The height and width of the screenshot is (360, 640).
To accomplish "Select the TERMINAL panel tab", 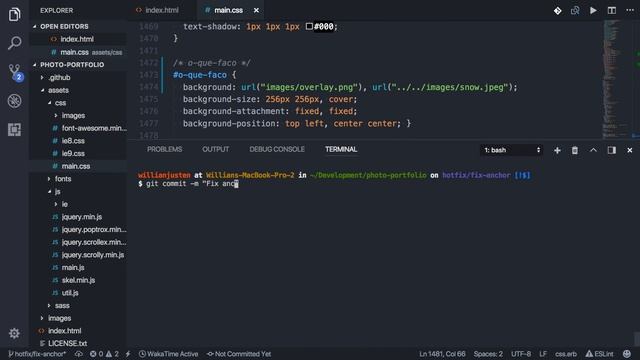I will [341, 149].
